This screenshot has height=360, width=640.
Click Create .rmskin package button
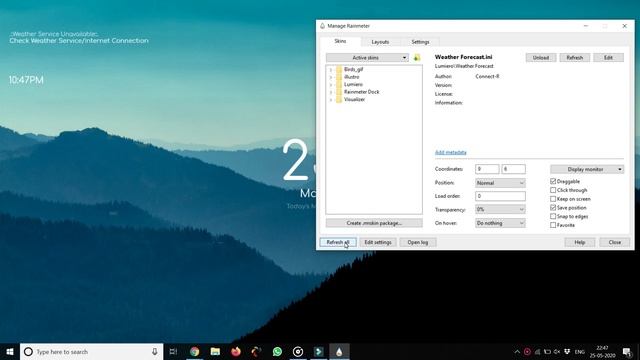374,223
